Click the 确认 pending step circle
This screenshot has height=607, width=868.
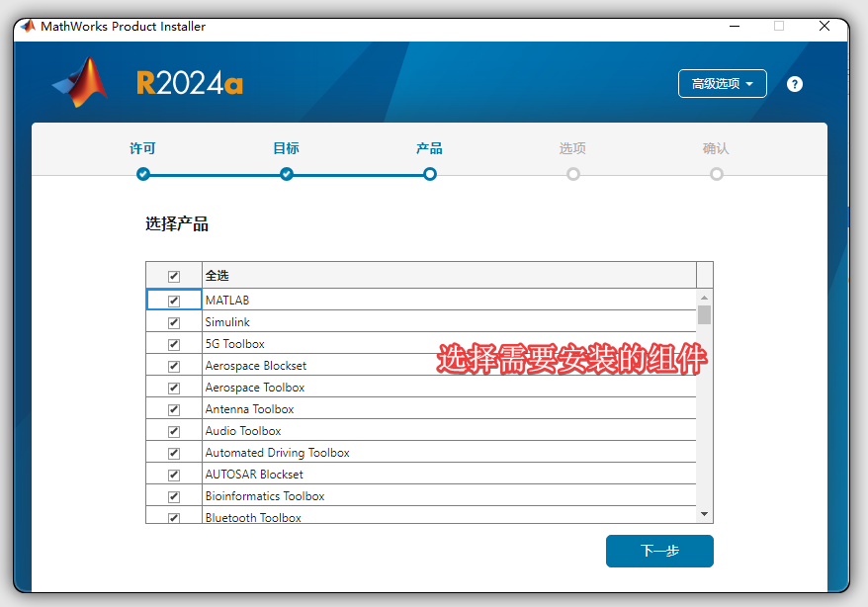click(x=717, y=174)
